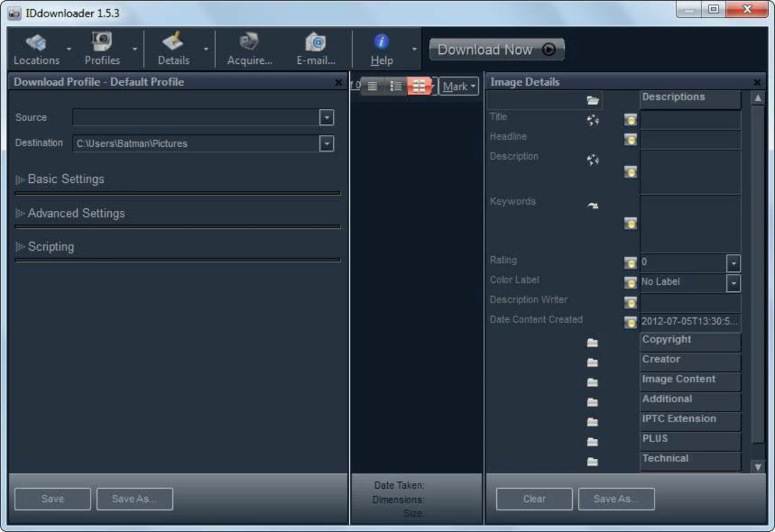The width and height of the screenshot is (775, 532).
Task: Open the Details dropdown arrow
Action: (206, 49)
